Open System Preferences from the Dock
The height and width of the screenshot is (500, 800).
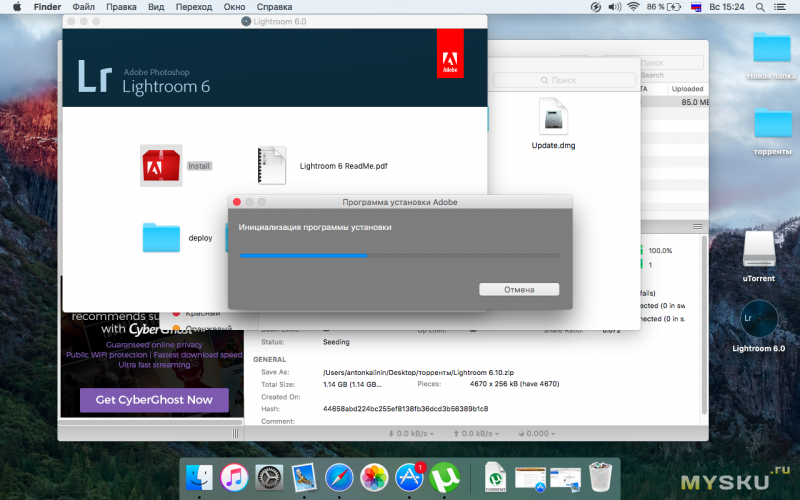269,478
